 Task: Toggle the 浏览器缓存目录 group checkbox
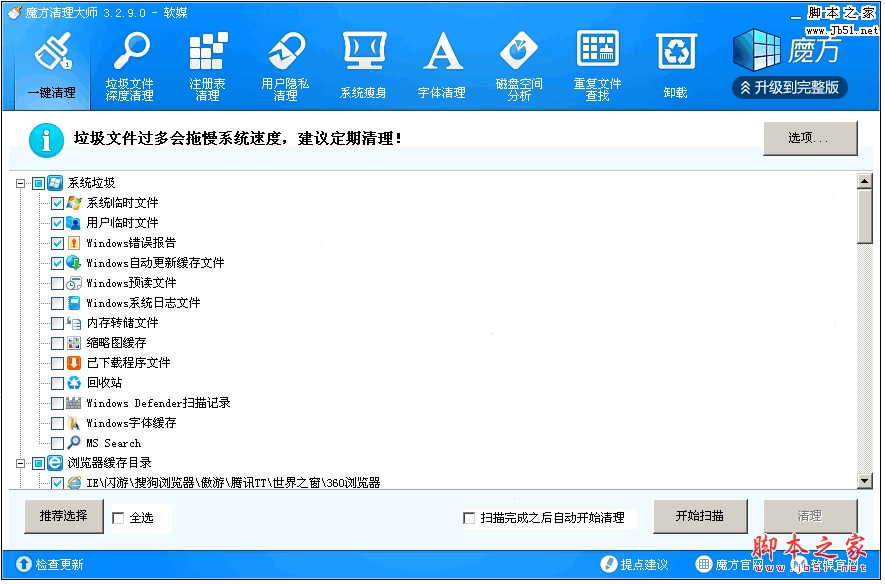click(x=38, y=464)
